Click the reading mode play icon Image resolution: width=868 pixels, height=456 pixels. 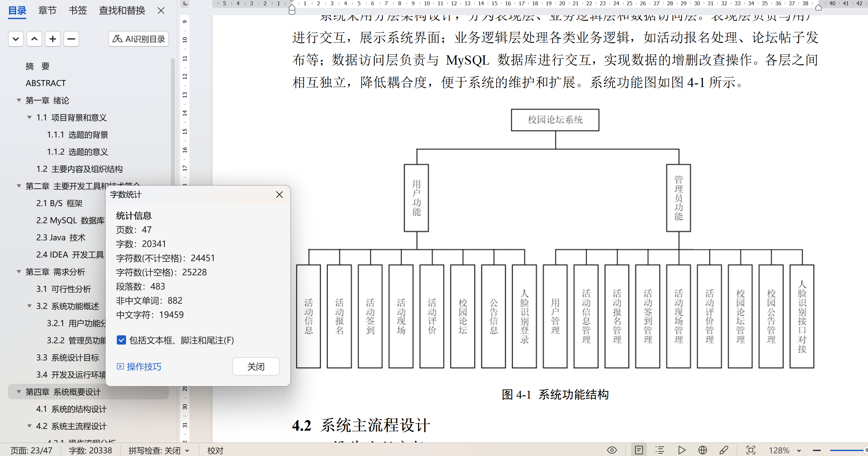pos(682,450)
